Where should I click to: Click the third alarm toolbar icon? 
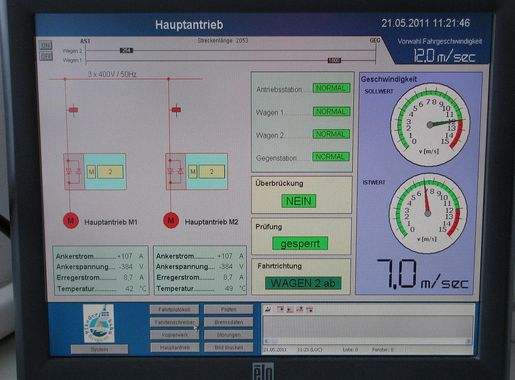(290, 309)
